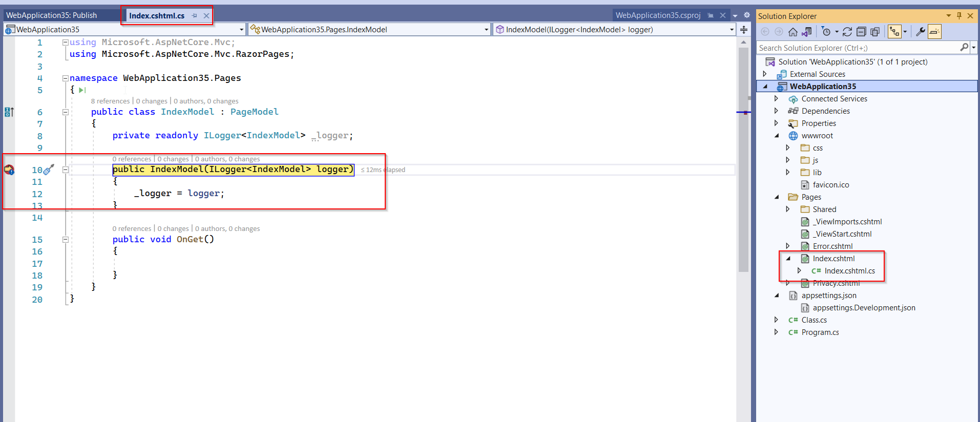Click the 8 references CodeLens link

click(x=110, y=101)
